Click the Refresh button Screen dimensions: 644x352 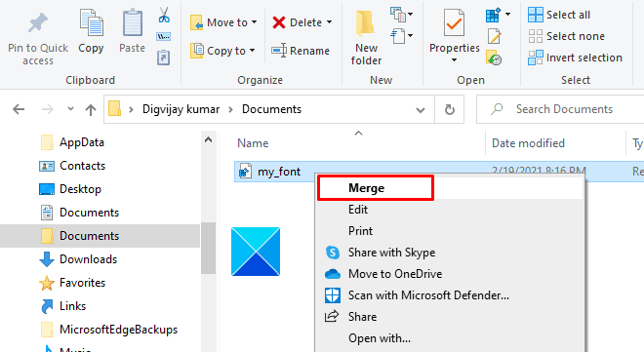(x=450, y=109)
